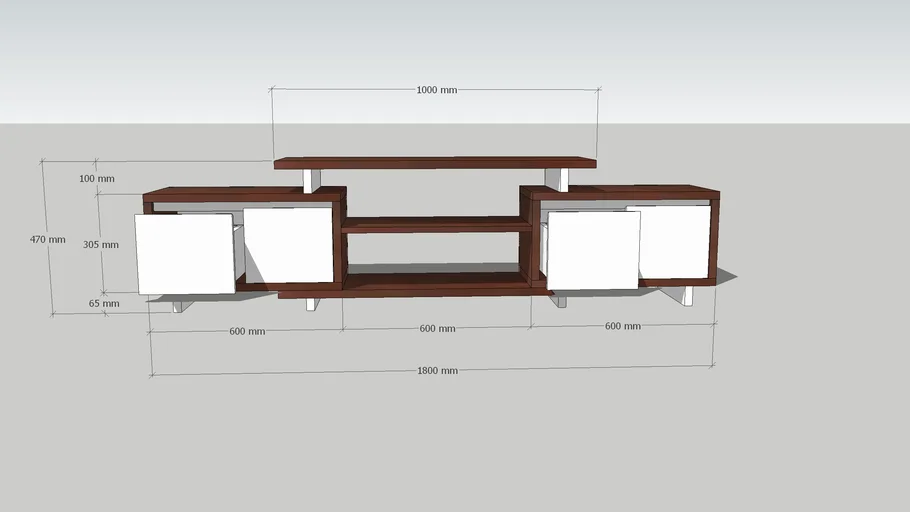The image size is (910, 512).
Task: Click the far-left white cabinet door
Action: 185,254
